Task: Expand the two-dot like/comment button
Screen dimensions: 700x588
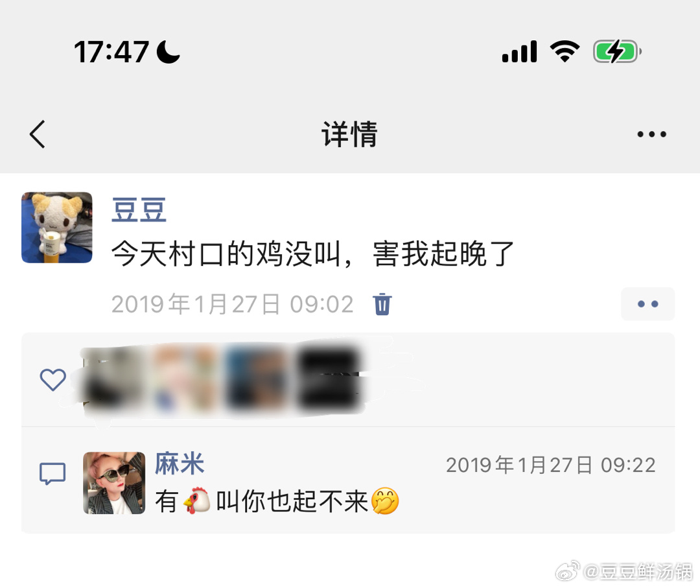Action: (x=647, y=304)
